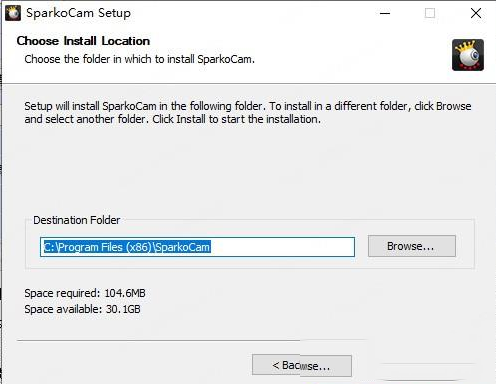Click empty space in path field after the selected text
The height and width of the screenshot is (384, 496).
click(x=282, y=247)
